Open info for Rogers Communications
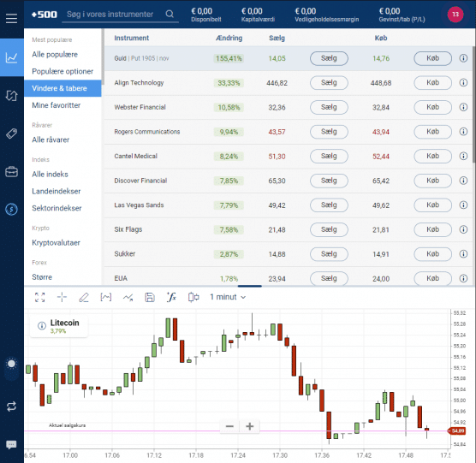The width and height of the screenshot is (476, 463). (463, 132)
